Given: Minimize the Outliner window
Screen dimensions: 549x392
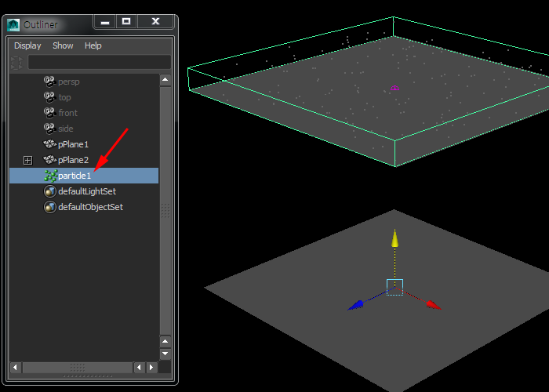Looking at the screenshot, I should 104,22.
